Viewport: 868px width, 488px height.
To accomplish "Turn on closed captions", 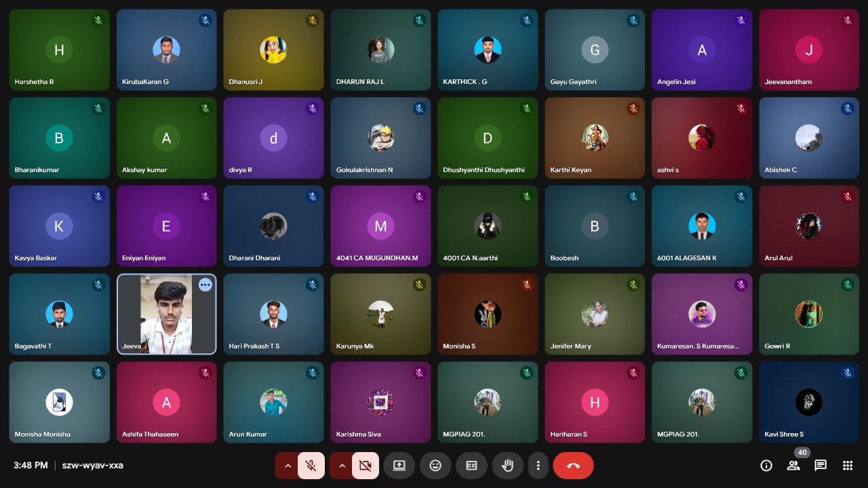I will (471, 466).
